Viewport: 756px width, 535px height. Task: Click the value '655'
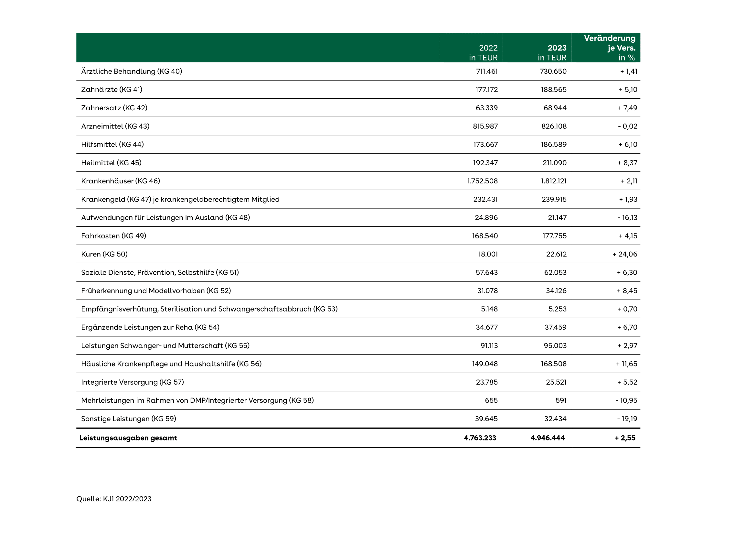[x=491, y=400]
